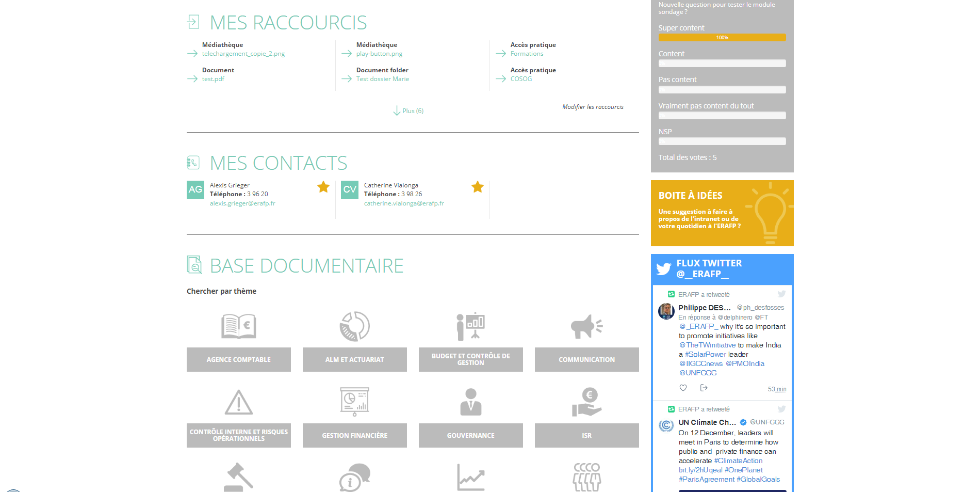The height and width of the screenshot is (492, 980).
Task: Email alexis.grieger@erafp.fr
Action: tap(242, 203)
